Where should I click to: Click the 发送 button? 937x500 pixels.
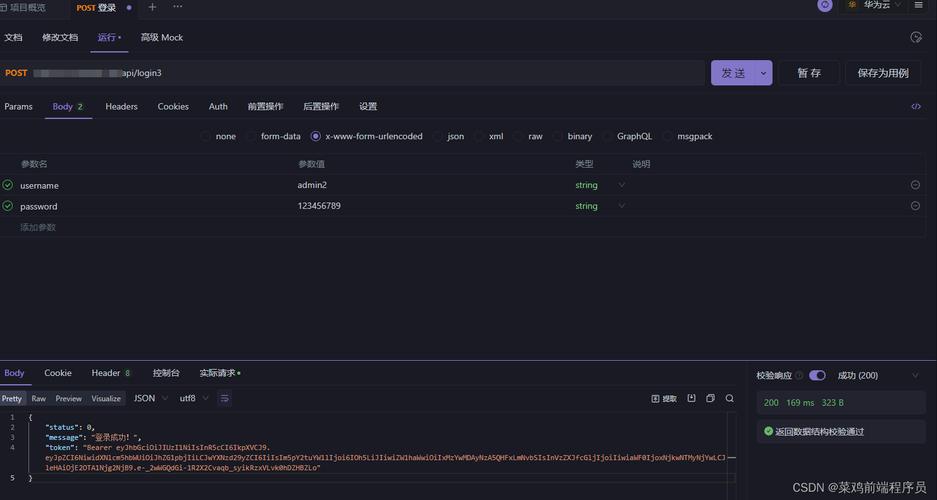733,73
